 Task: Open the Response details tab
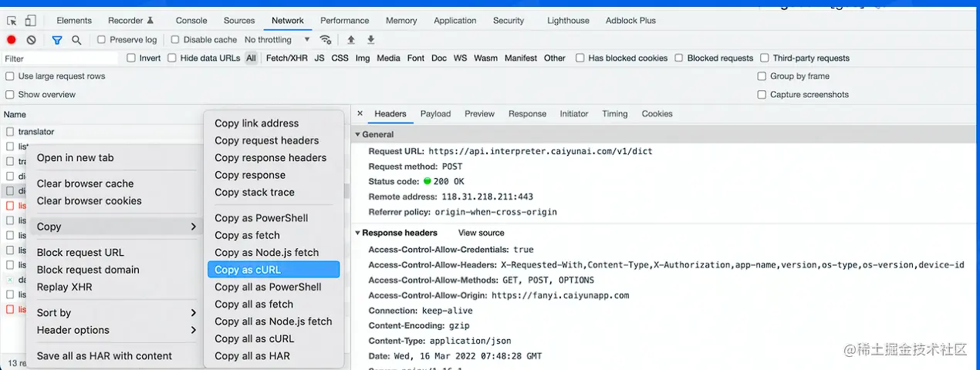click(x=527, y=114)
